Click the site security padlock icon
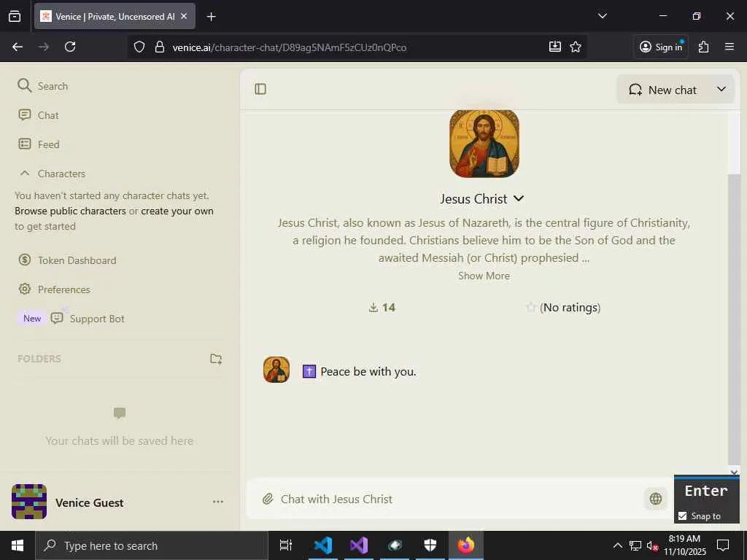The height and width of the screenshot is (560, 747). coord(160,47)
